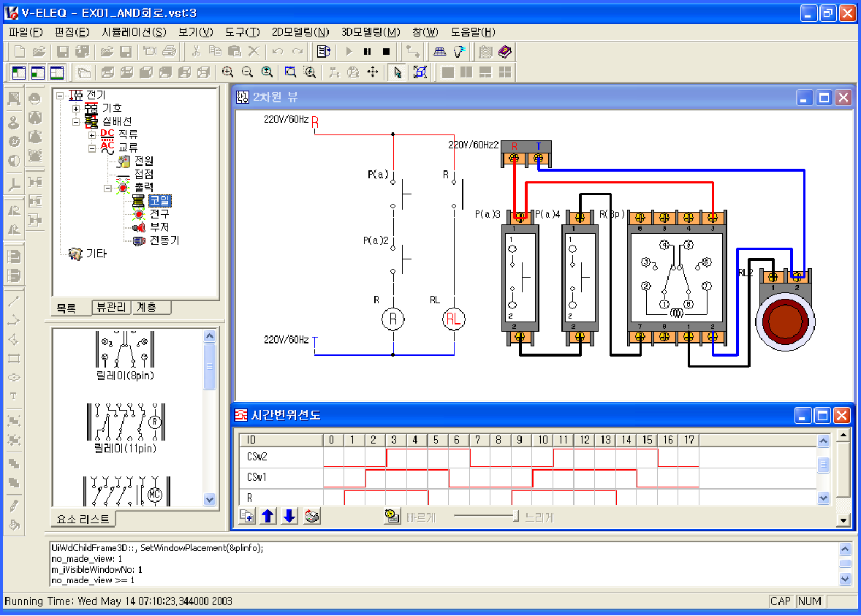Open the 시뮬레이션(S) menu
The image size is (861, 616).
134,32
